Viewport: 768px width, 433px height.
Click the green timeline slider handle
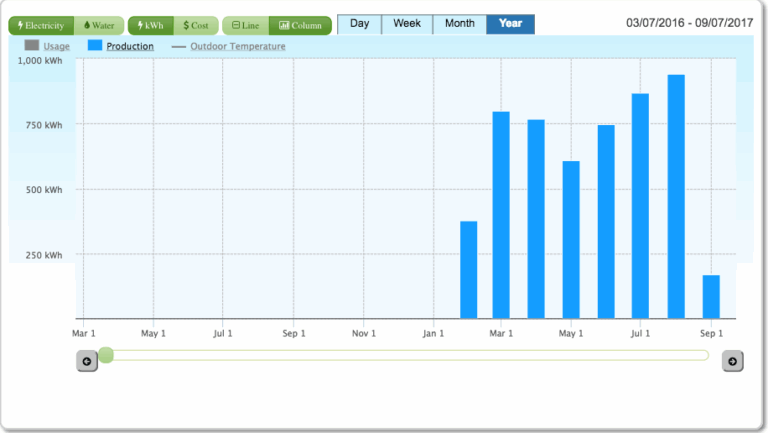point(106,355)
